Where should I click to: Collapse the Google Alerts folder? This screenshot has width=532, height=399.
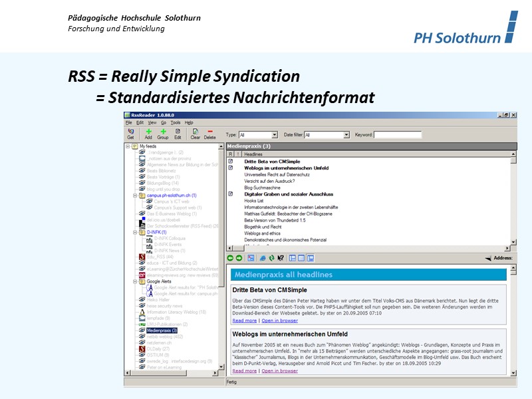[x=134, y=281]
